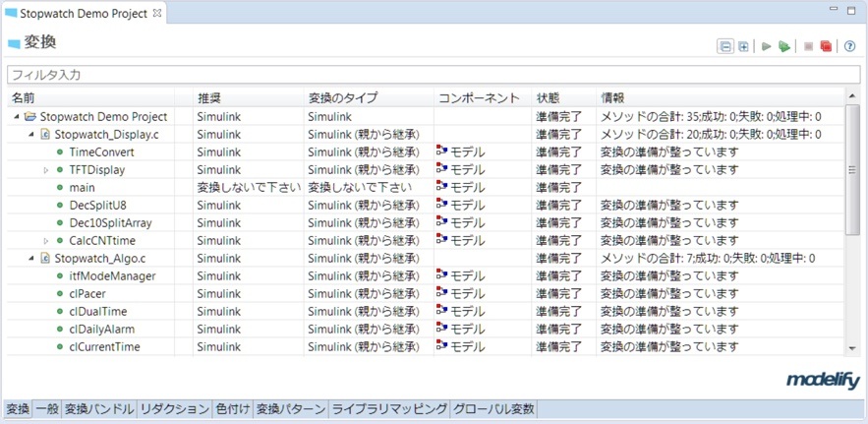Sort by the 変換のタイプ column header
The image size is (868, 424).
coord(370,98)
